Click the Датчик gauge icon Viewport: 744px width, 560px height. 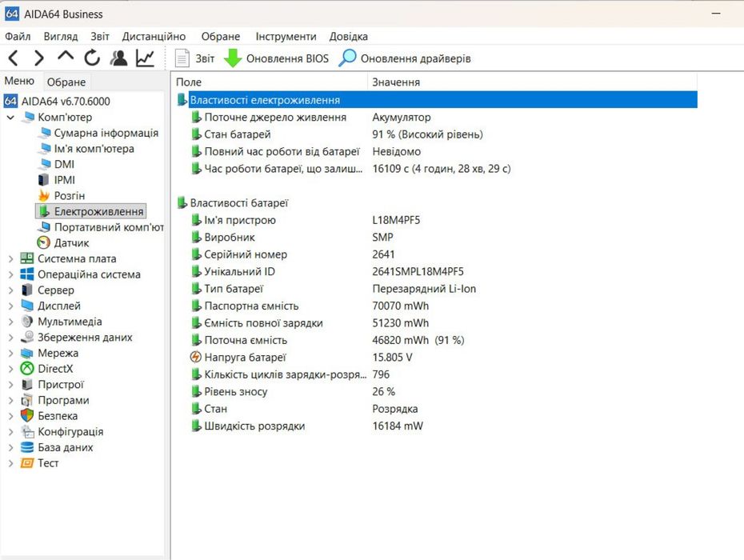tap(44, 242)
